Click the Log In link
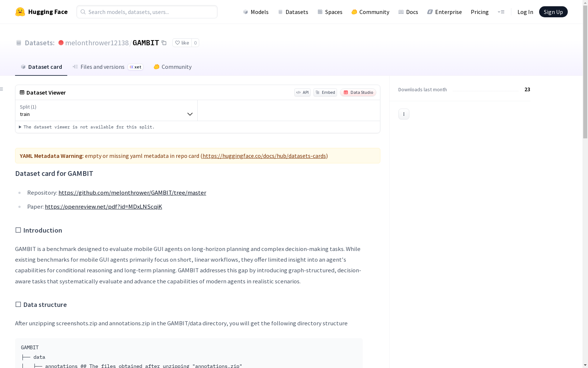 point(525,12)
